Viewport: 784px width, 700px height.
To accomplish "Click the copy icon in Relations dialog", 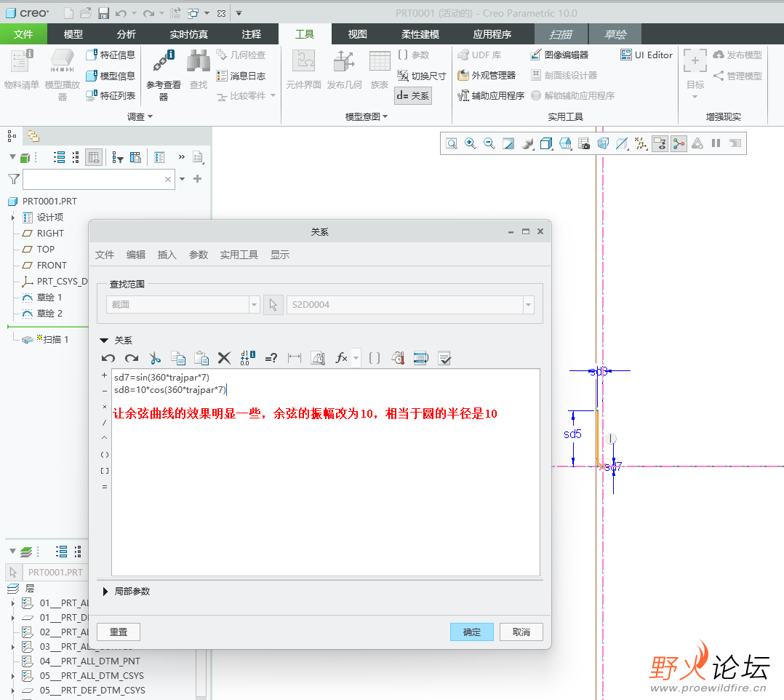I will tap(178, 358).
